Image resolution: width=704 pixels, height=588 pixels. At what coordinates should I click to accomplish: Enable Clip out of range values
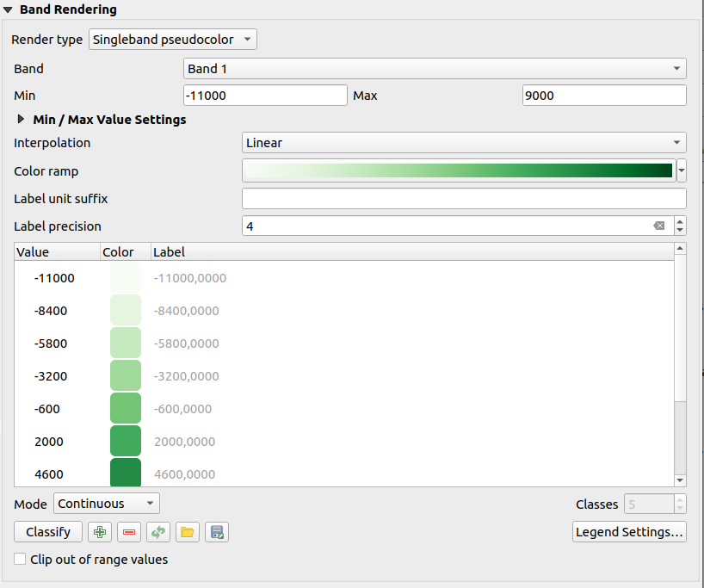coord(21,560)
